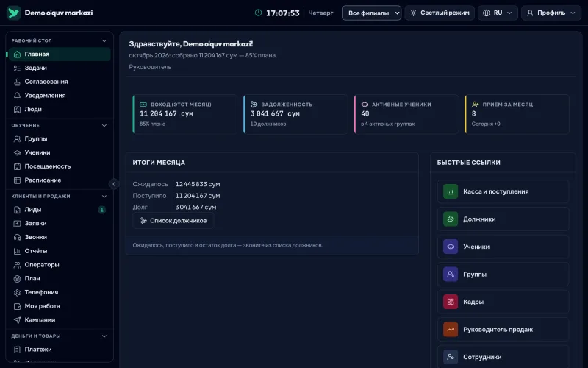Viewport: 588px width, 368px height.
Task: Open the Руководитель продаж quick link
Action: click(x=503, y=330)
